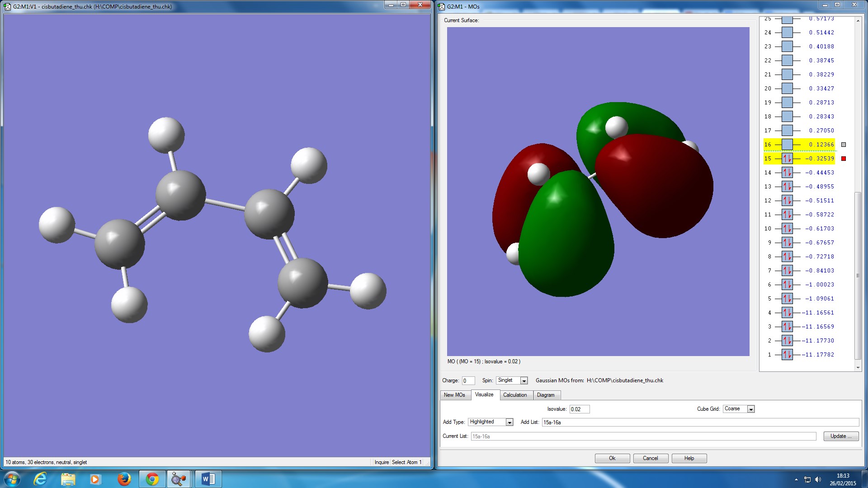Open Microsoft Word from the taskbar

pos(208,479)
